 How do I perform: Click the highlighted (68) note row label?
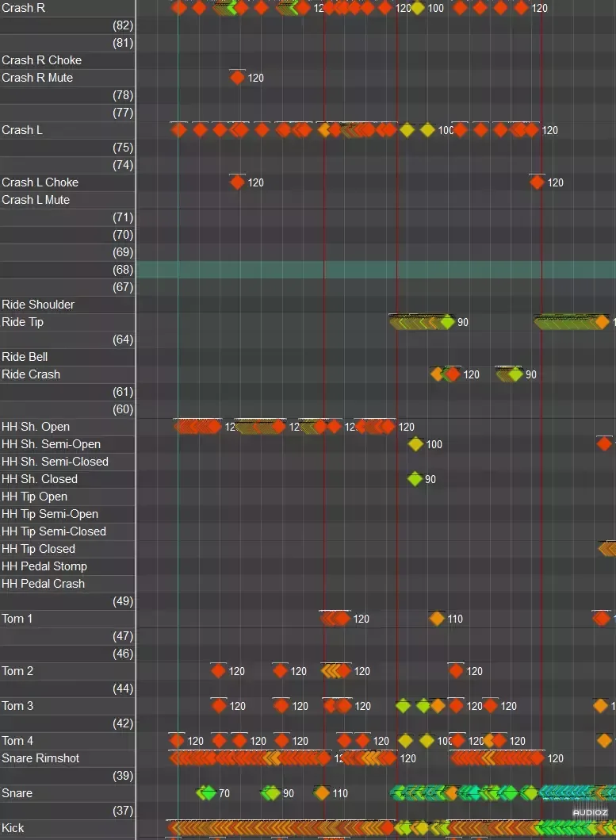tap(123, 270)
